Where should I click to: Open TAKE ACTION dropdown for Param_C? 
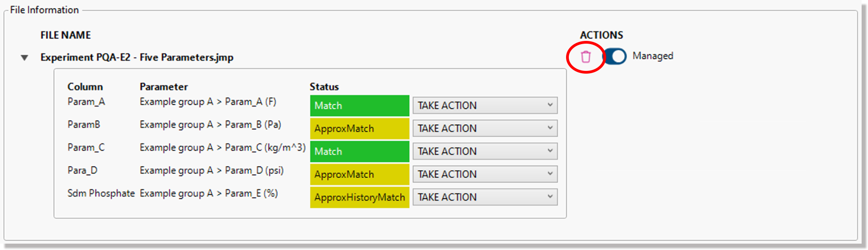[485, 151]
